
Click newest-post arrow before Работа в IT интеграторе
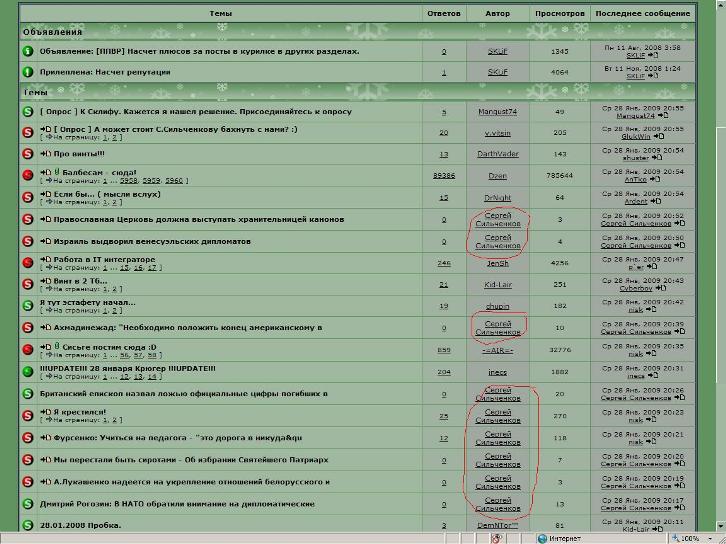click(45, 260)
